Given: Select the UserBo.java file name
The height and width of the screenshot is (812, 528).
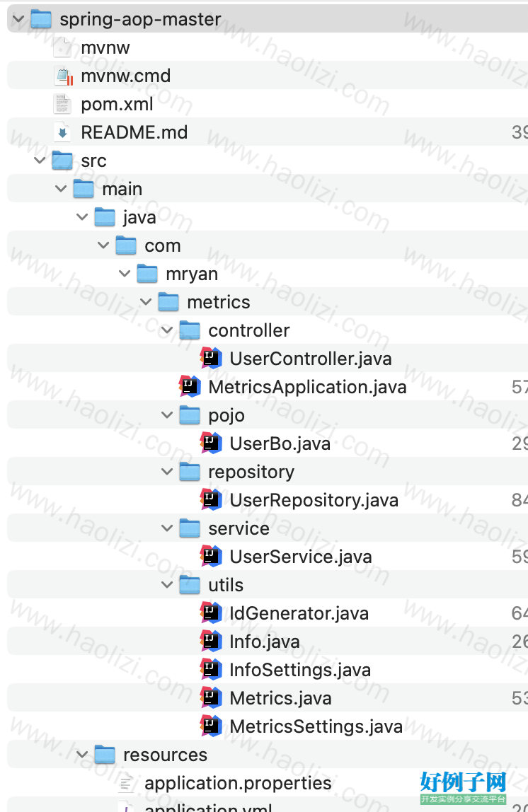Looking at the screenshot, I should tap(280, 443).
